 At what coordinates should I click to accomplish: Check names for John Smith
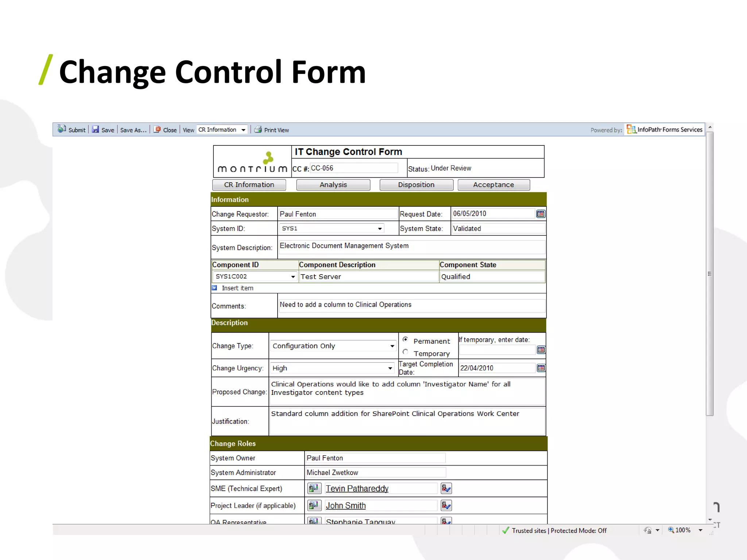[446, 505]
